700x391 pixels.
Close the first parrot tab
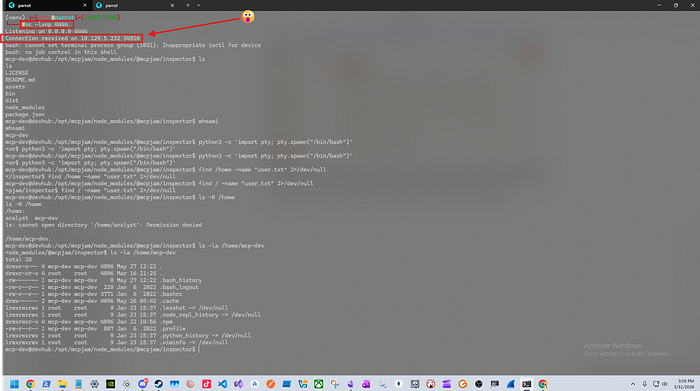(85, 5)
